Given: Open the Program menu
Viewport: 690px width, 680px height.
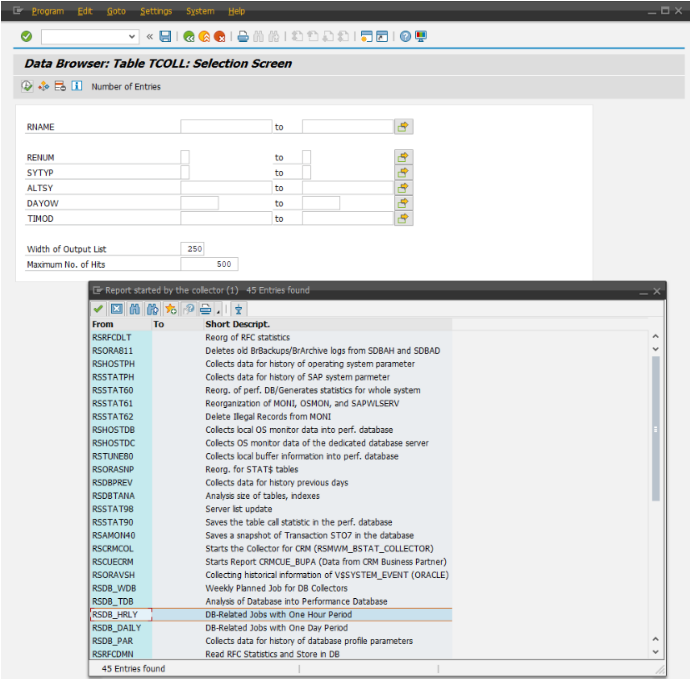Looking at the screenshot, I should [x=48, y=11].
